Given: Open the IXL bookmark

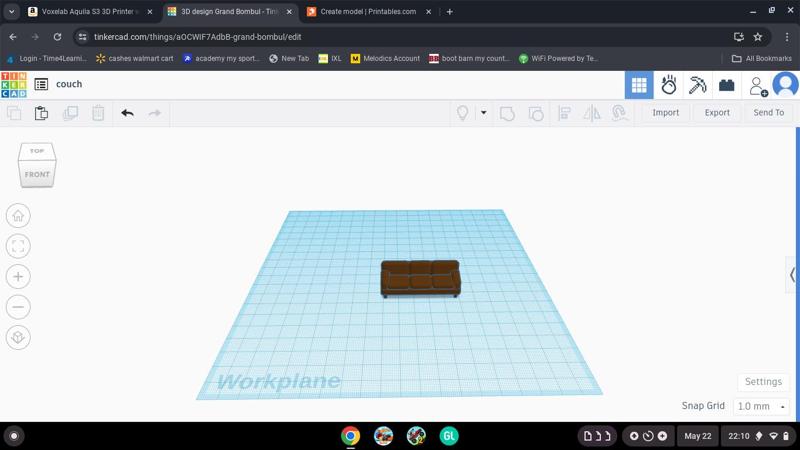Looking at the screenshot, I should [330, 59].
